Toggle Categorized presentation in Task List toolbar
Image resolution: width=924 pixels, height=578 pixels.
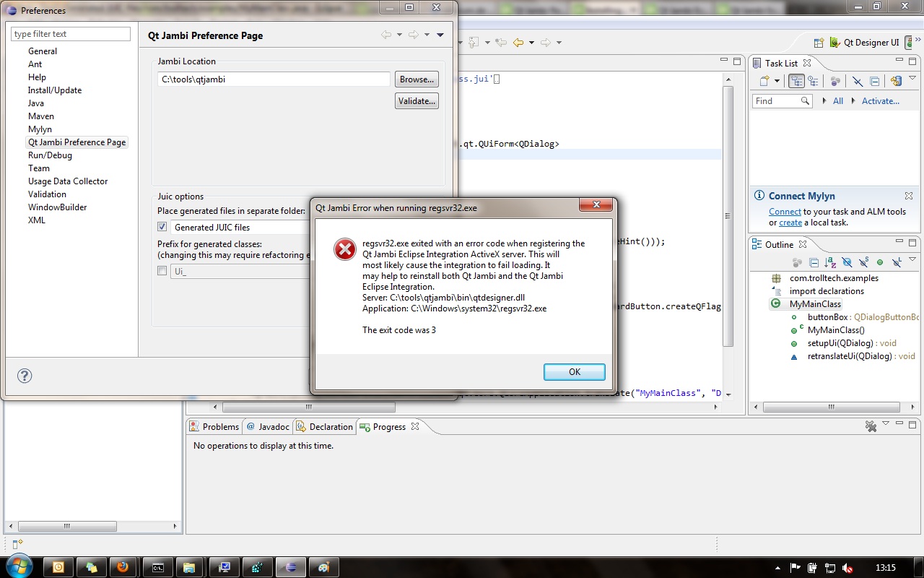click(x=796, y=82)
